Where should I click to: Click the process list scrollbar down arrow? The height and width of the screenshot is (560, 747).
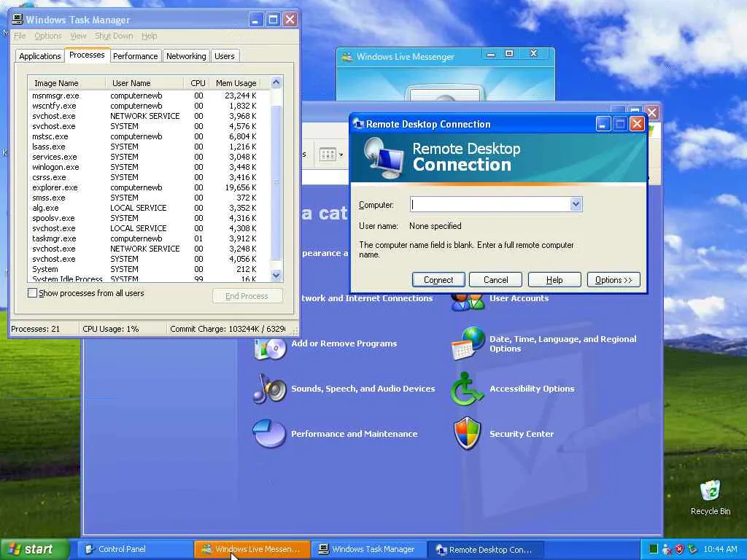click(x=276, y=275)
